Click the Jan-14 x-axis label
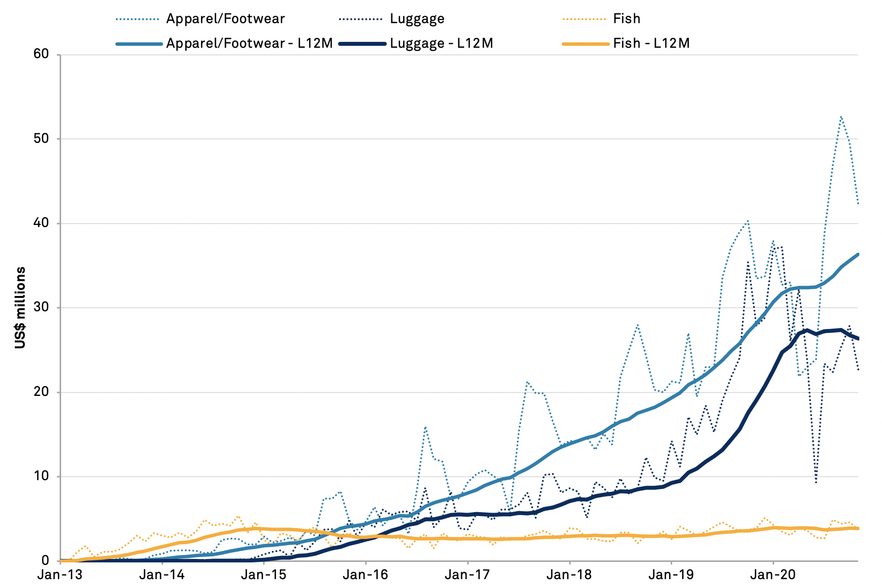This screenshot has height=588, width=882. pyautogui.click(x=162, y=575)
